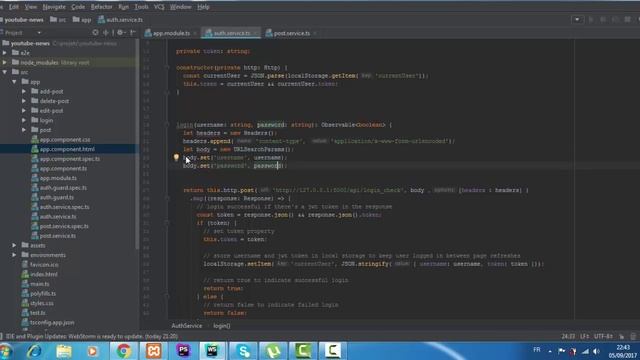Open Skype from the taskbar

pos(243,351)
